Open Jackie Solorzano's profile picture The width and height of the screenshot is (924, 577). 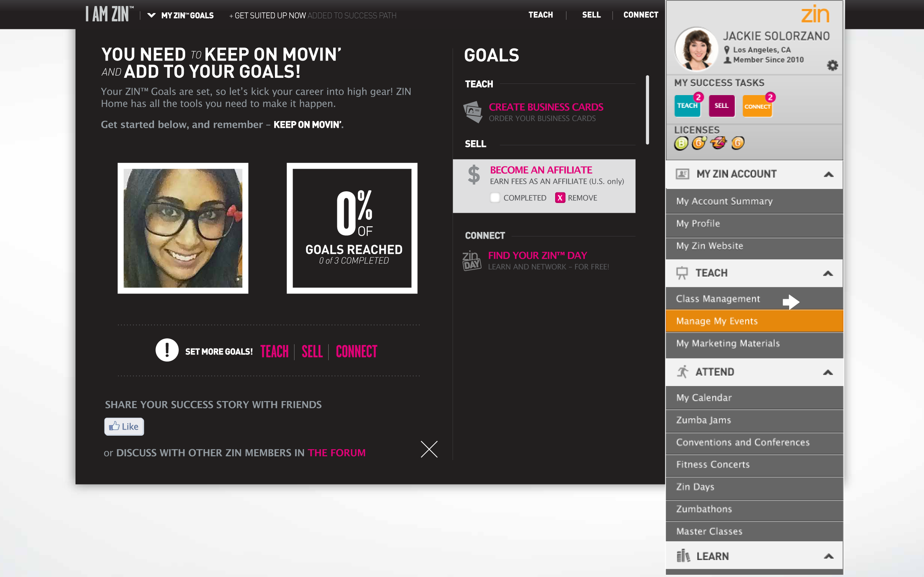click(x=696, y=49)
